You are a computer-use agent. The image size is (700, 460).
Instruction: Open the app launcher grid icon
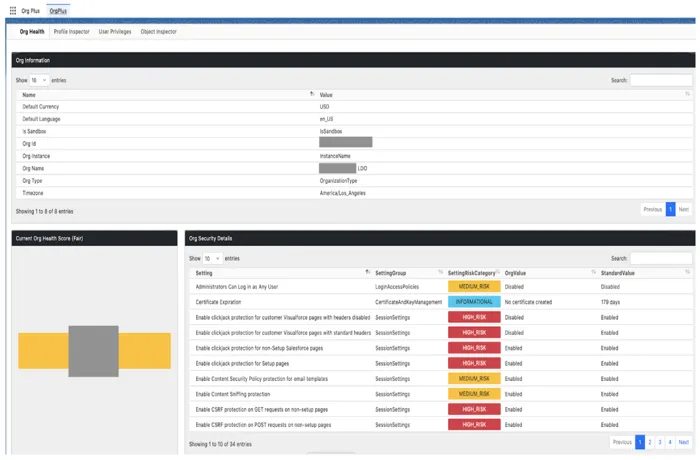[x=13, y=11]
